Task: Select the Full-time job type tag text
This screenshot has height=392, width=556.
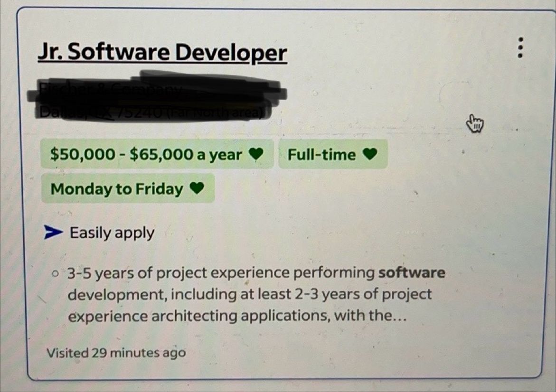Action: pyautogui.click(x=321, y=155)
